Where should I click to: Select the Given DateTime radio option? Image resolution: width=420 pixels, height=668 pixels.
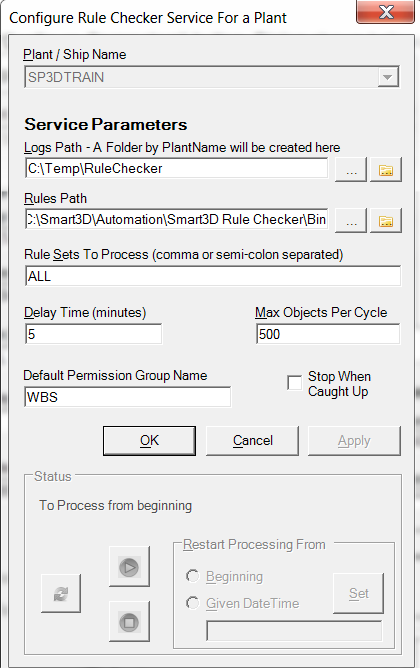[x=193, y=603]
